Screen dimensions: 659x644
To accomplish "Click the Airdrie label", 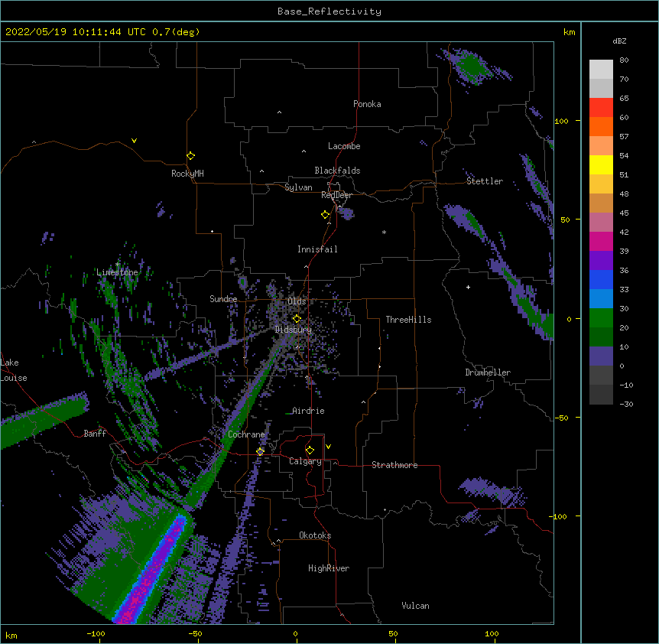I will (x=309, y=411).
